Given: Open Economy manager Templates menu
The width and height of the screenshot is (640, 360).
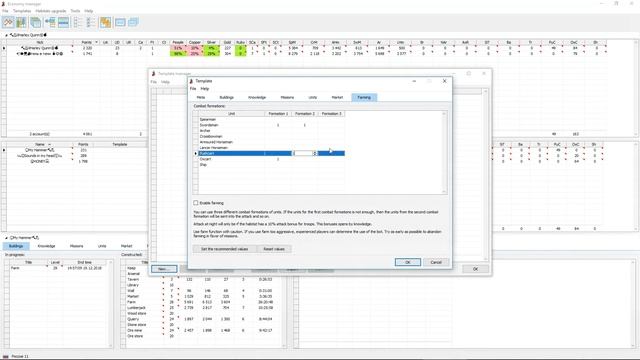Looking at the screenshot, I should [22, 11].
